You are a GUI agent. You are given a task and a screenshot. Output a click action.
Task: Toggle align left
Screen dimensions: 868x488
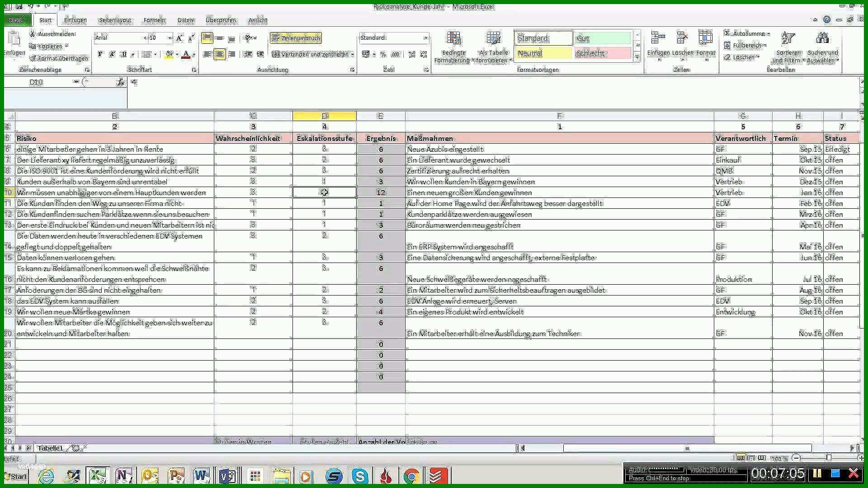(x=207, y=54)
